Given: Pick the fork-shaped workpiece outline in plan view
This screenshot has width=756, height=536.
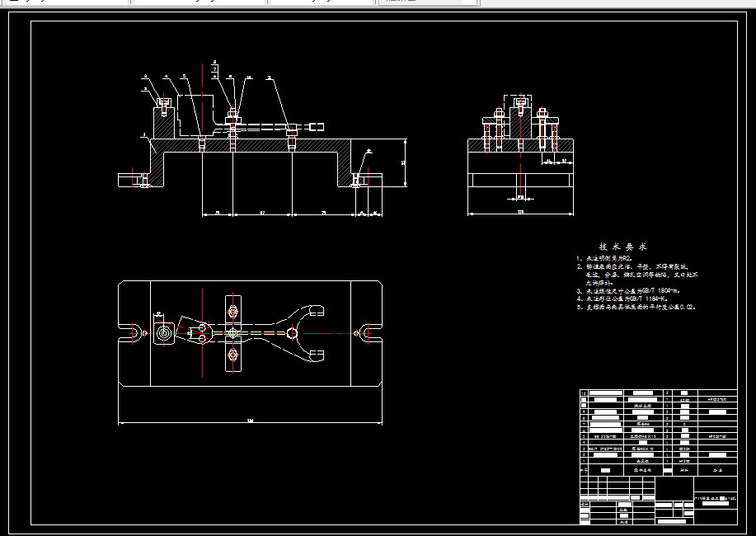Looking at the screenshot, I should pyautogui.click(x=249, y=333).
